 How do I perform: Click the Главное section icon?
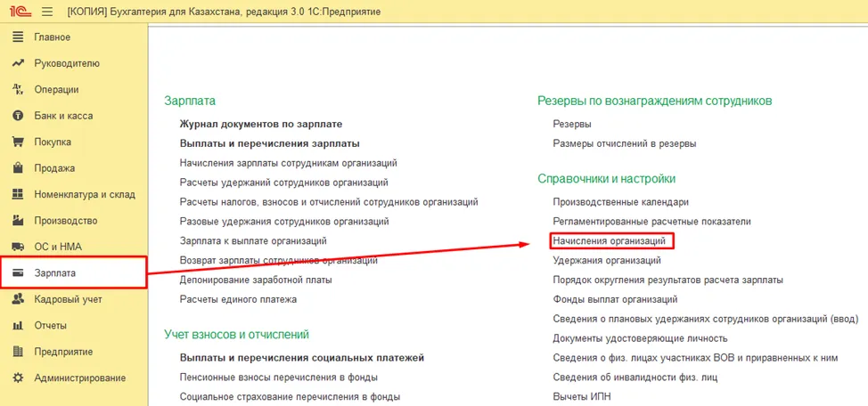click(x=18, y=37)
